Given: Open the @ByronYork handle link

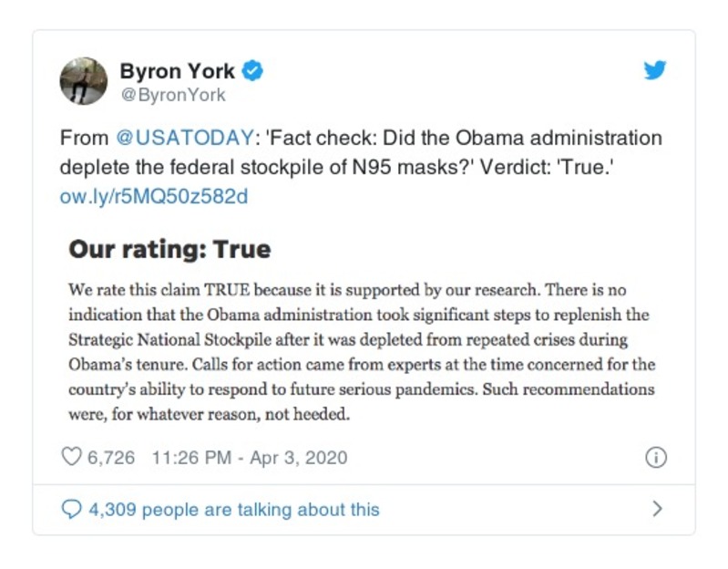Looking at the screenshot, I should (x=172, y=95).
